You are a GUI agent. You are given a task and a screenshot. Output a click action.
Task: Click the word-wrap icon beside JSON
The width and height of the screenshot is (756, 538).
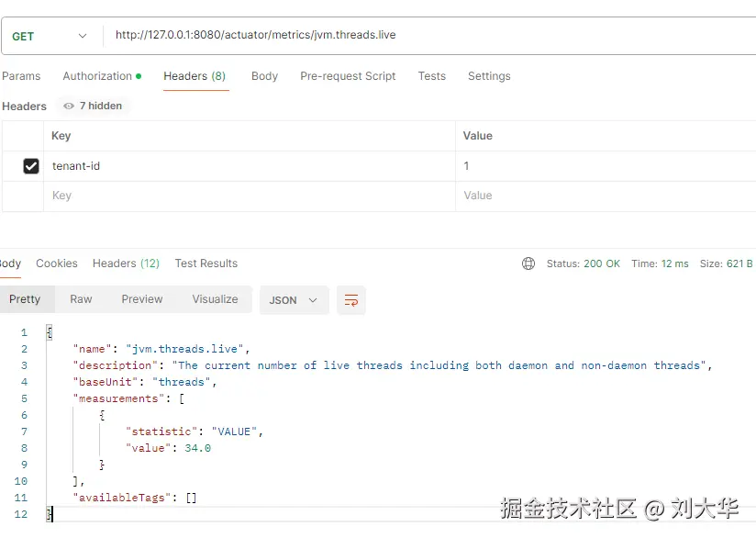pos(350,300)
